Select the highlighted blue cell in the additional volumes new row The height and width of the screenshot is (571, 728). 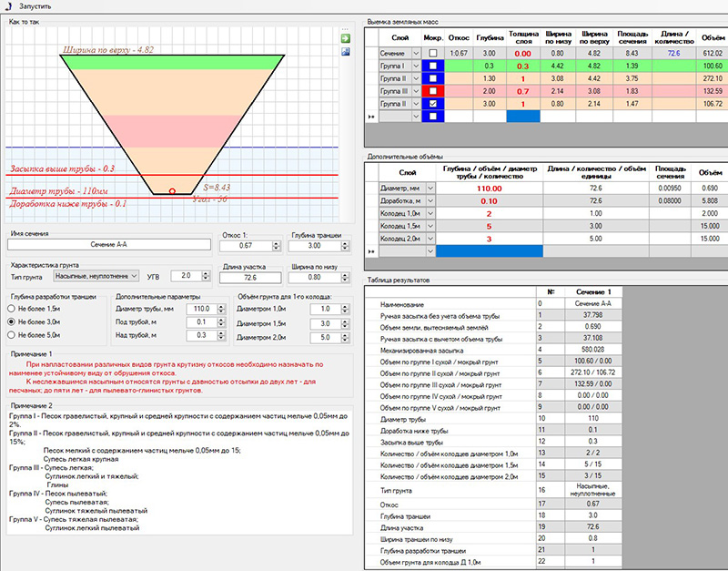pos(490,251)
